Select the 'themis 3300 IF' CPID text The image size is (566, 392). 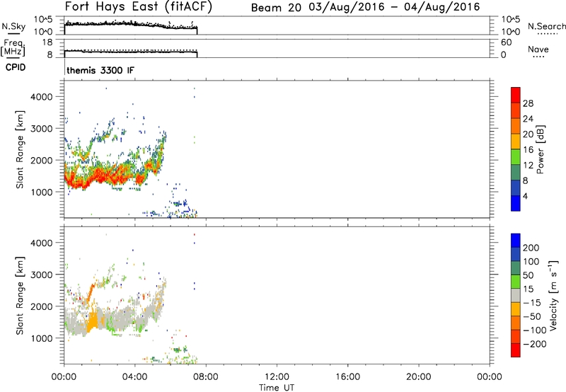pyautogui.click(x=100, y=70)
